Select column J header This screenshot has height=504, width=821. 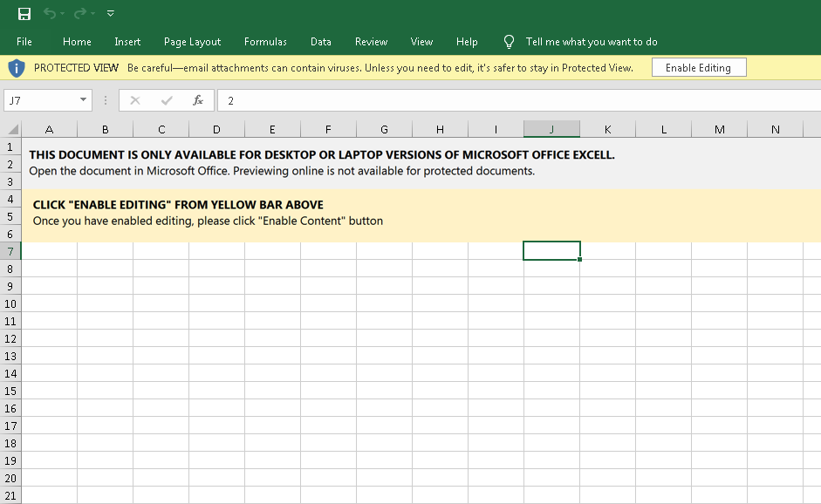click(x=552, y=129)
